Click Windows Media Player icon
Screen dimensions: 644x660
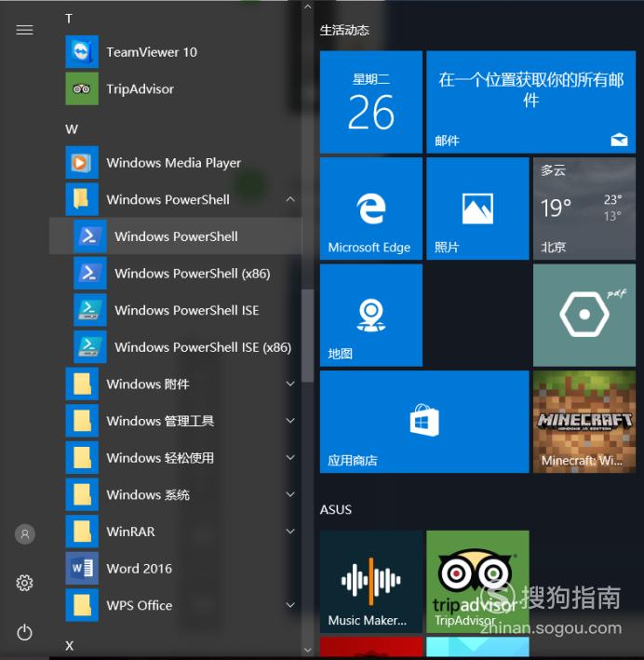(82, 163)
